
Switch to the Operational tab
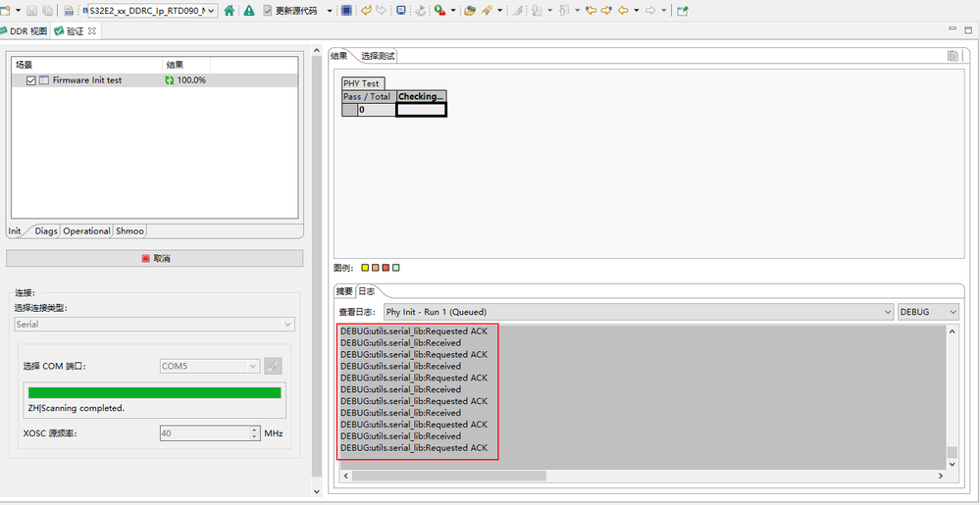pyautogui.click(x=87, y=231)
